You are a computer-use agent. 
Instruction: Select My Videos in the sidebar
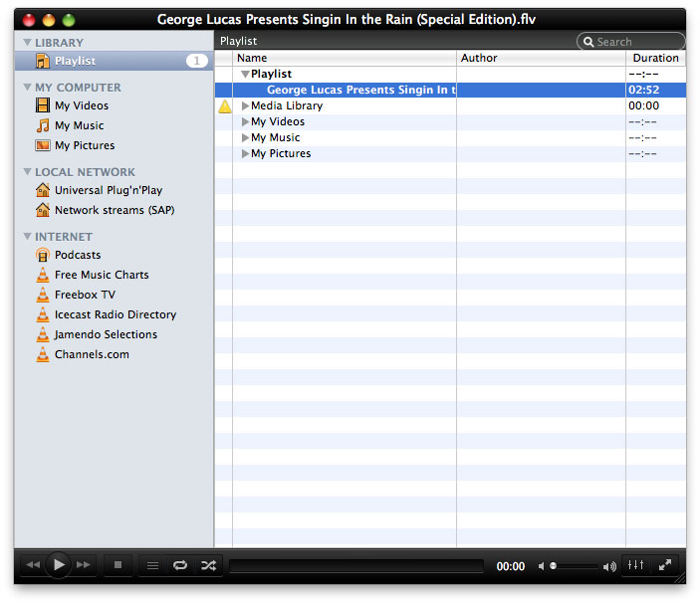tap(82, 105)
